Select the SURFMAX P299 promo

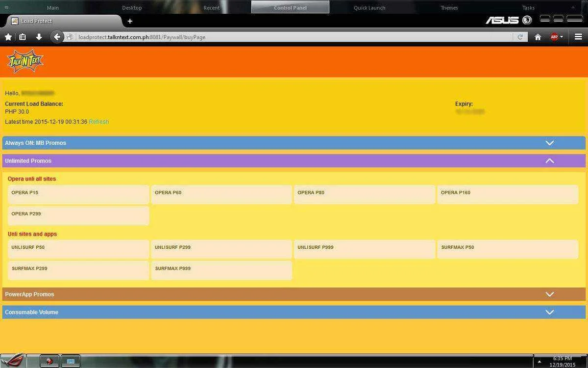coord(78,270)
